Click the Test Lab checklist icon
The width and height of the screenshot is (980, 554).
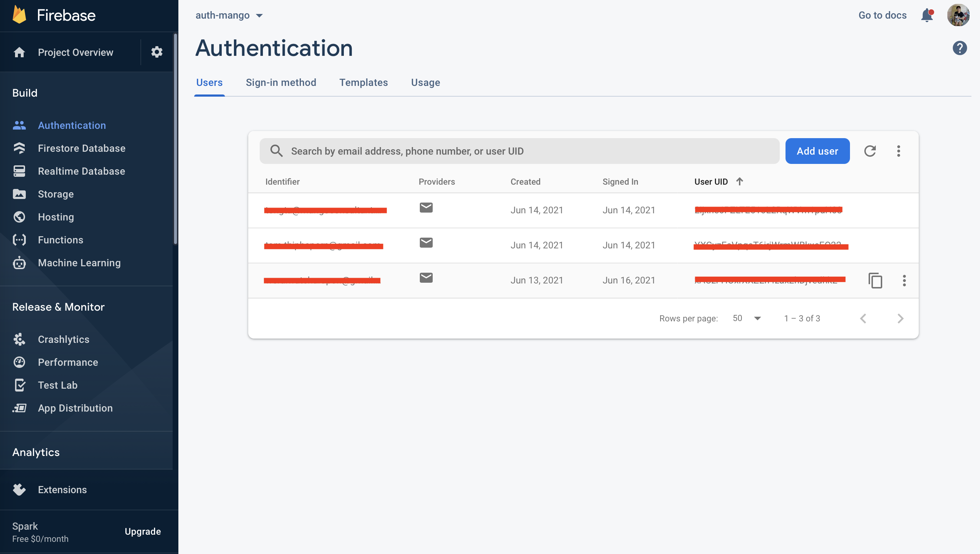point(19,385)
